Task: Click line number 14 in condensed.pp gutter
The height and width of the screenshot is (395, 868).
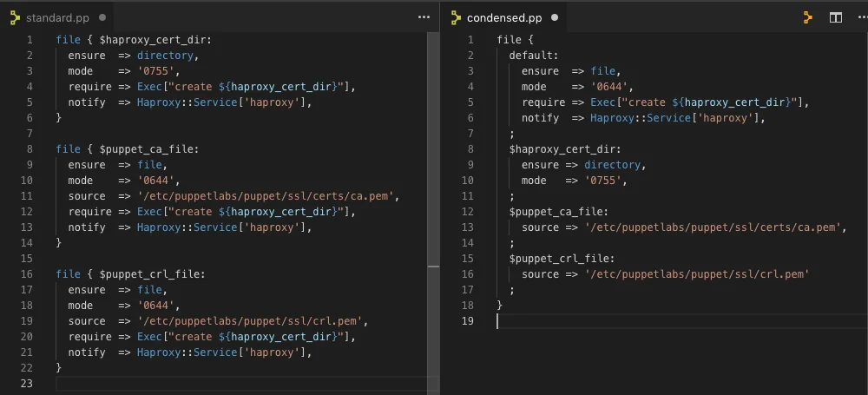Action: tap(468, 243)
